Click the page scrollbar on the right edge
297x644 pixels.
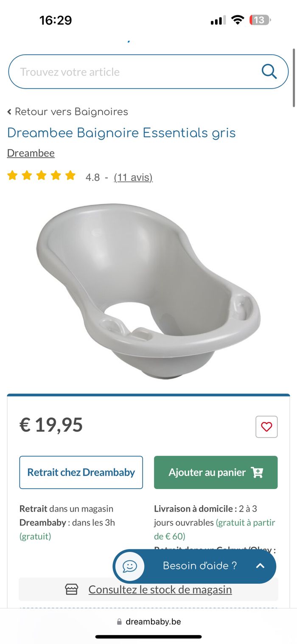294,78
